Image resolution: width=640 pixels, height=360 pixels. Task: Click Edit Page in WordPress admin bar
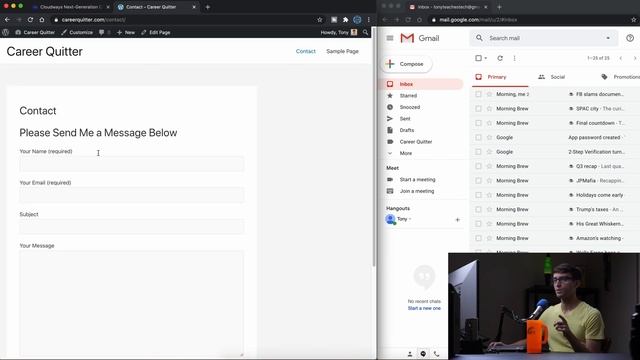(156, 32)
